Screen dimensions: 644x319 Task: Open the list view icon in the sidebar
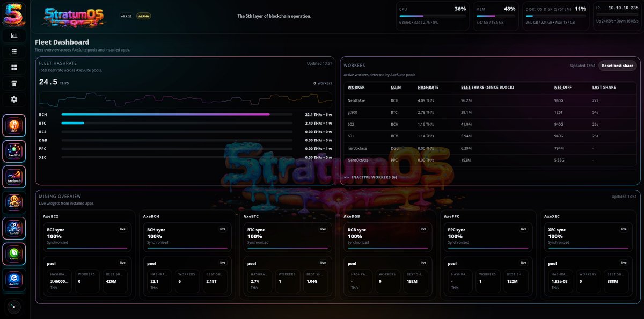[14, 52]
